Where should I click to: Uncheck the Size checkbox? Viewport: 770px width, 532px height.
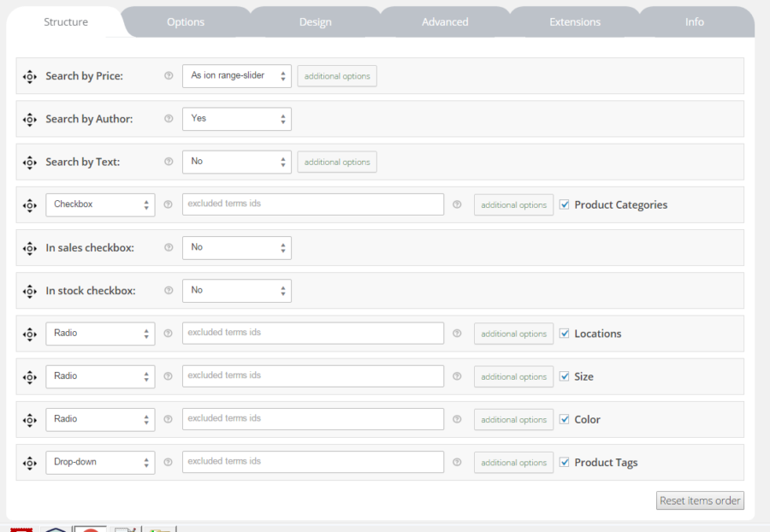562,376
